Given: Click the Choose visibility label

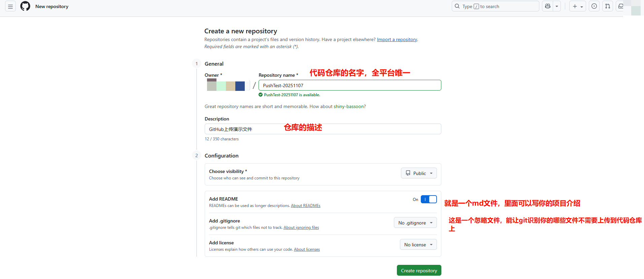Looking at the screenshot, I should pos(228,171).
